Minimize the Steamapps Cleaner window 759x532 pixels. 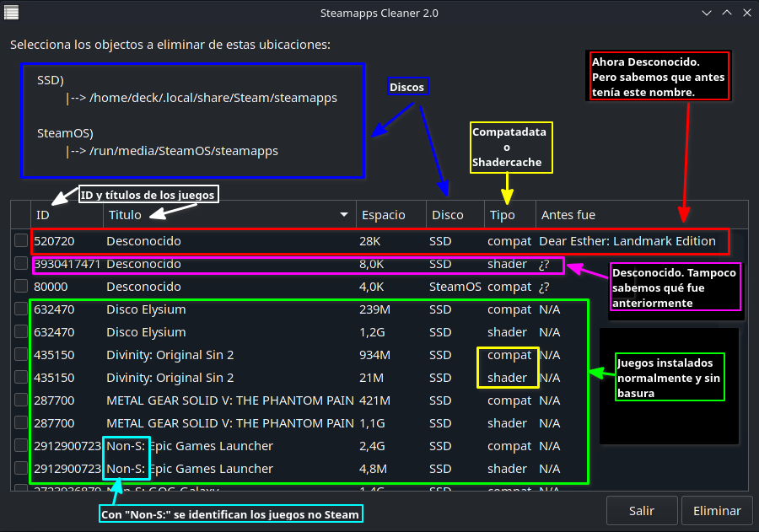pos(707,13)
